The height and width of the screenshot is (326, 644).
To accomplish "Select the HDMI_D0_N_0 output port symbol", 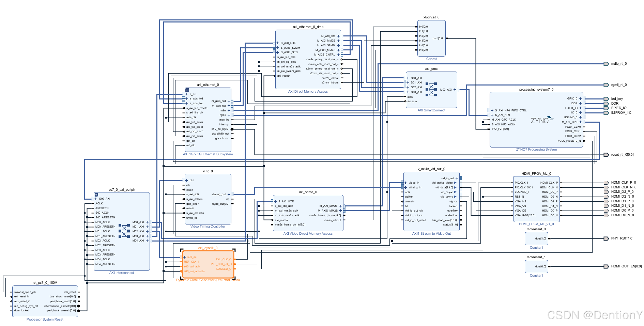I will click(x=606, y=215).
